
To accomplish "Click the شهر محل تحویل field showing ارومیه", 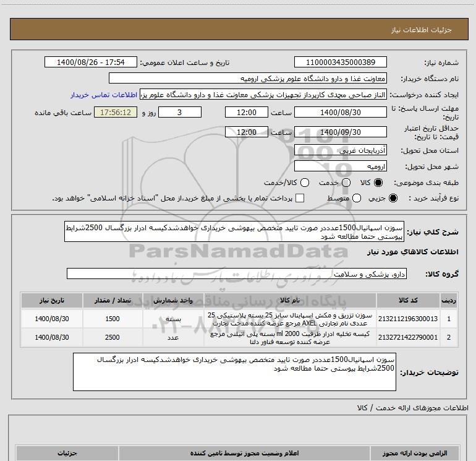I will pos(341,166).
